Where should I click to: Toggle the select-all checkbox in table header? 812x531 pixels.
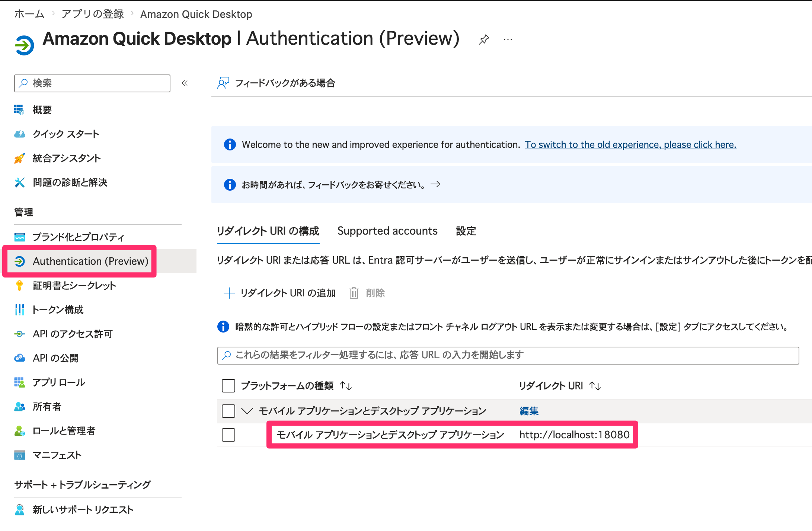(228, 386)
